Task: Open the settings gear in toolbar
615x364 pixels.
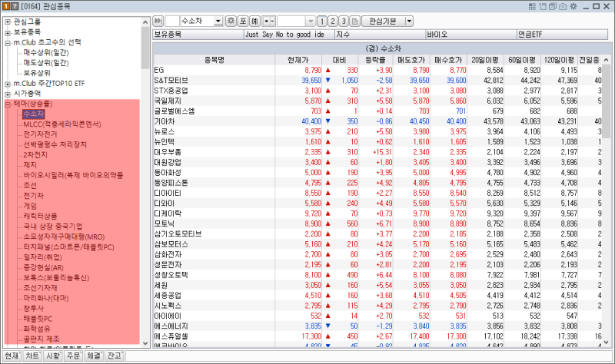Action: (231, 22)
